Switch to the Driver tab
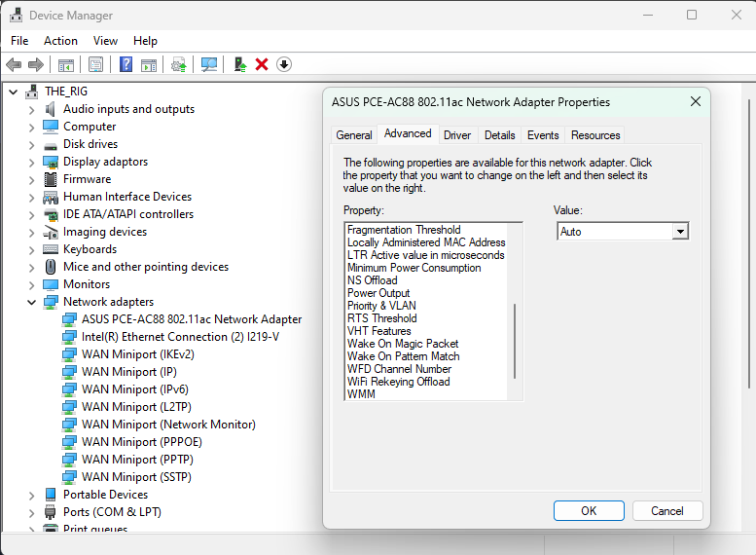The height and width of the screenshot is (555, 756). coord(457,135)
